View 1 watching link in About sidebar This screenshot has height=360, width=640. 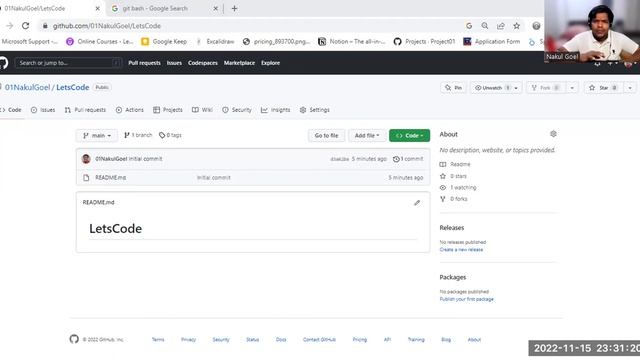pos(458,188)
